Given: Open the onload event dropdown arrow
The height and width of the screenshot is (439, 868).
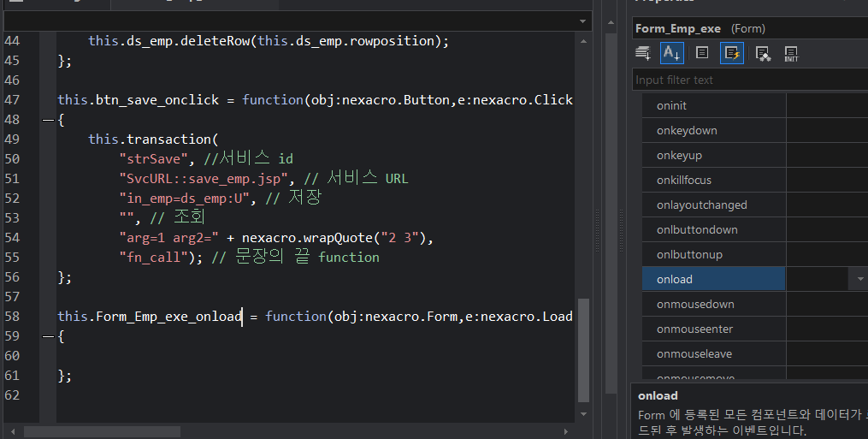Looking at the screenshot, I should tap(859, 279).
